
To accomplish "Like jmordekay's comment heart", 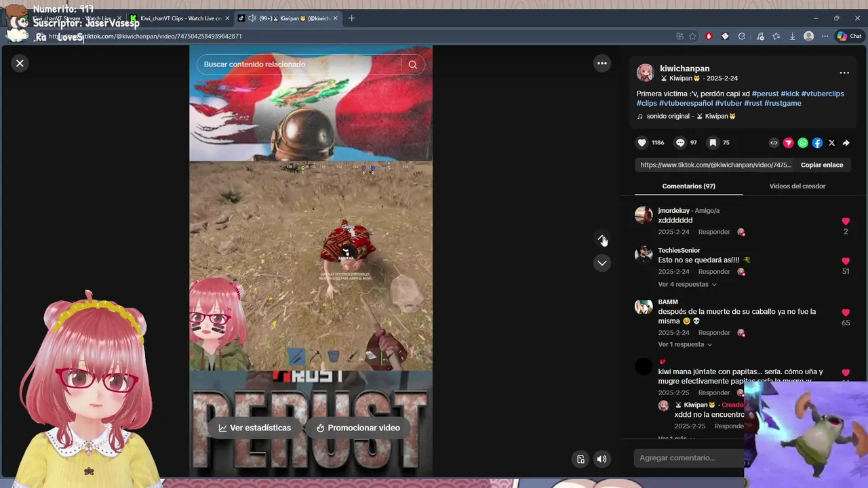I will (846, 221).
